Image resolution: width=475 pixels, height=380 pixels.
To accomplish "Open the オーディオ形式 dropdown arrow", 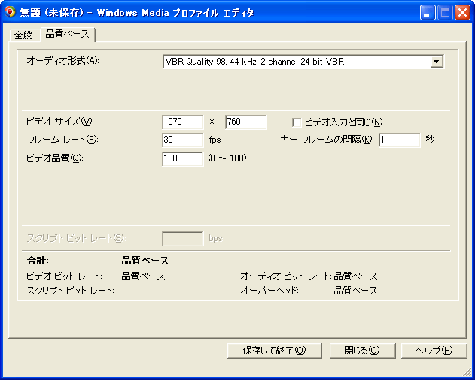I will (x=436, y=62).
